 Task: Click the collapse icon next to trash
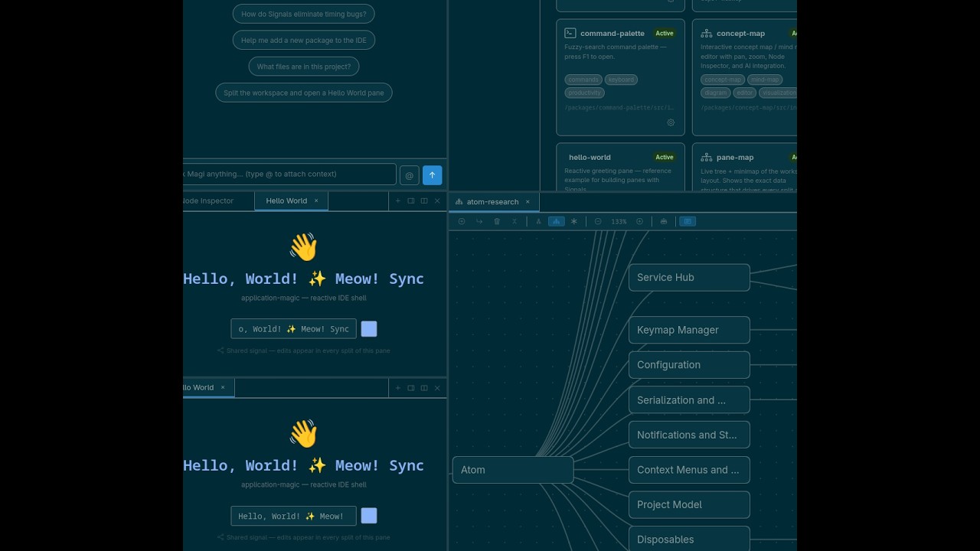click(514, 221)
